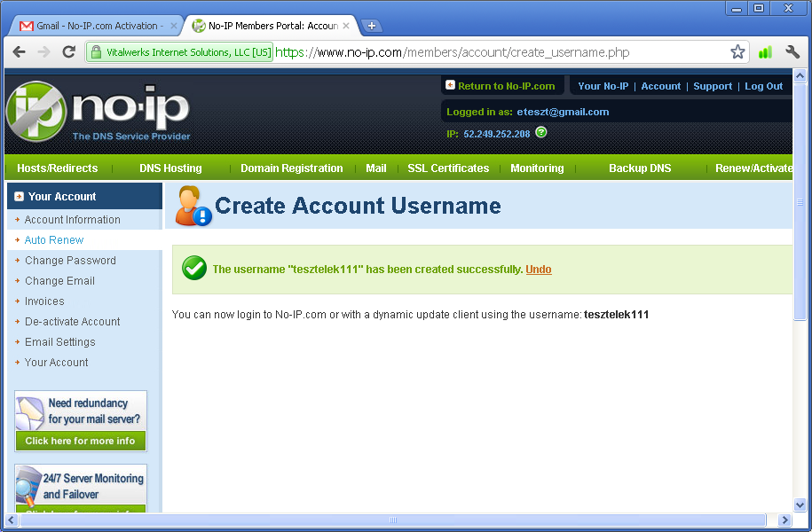The width and height of the screenshot is (812, 532).
Task: Click the arrow icon beside Return to No-IP.com
Action: [450, 85]
